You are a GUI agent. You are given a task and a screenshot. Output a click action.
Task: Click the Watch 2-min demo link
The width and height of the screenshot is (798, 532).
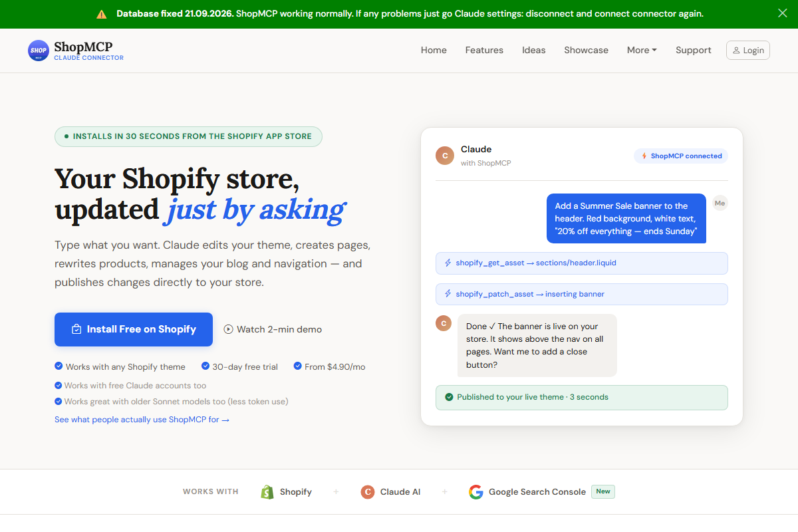click(273, 329)
